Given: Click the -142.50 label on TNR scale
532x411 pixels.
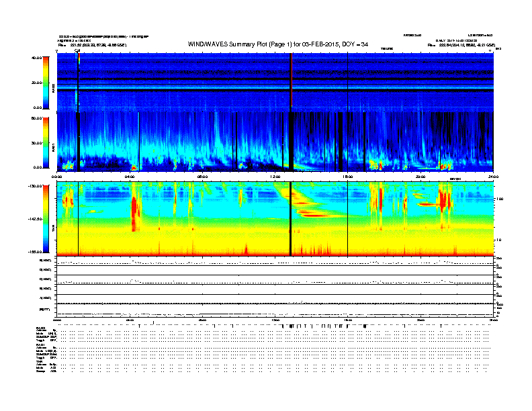Looking at the screenshot, I should point(35,219).
